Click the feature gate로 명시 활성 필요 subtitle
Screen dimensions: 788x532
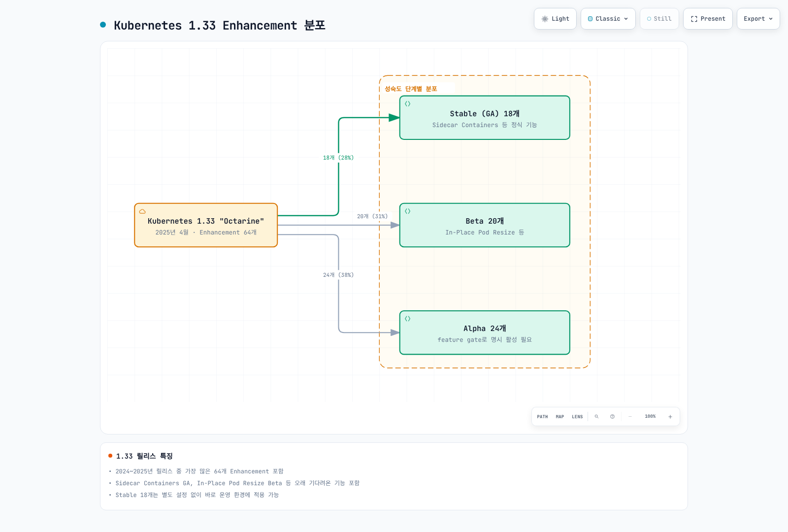[x=485, y=340]
